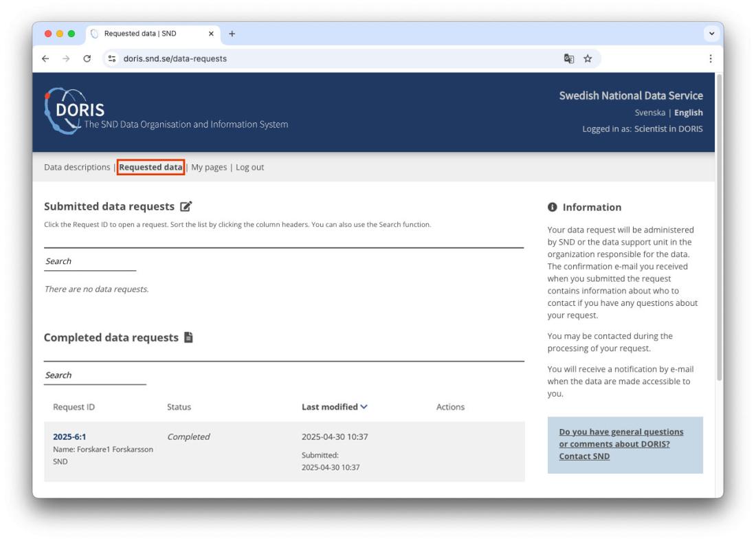Click the browser back arrow

pos(45,58)
